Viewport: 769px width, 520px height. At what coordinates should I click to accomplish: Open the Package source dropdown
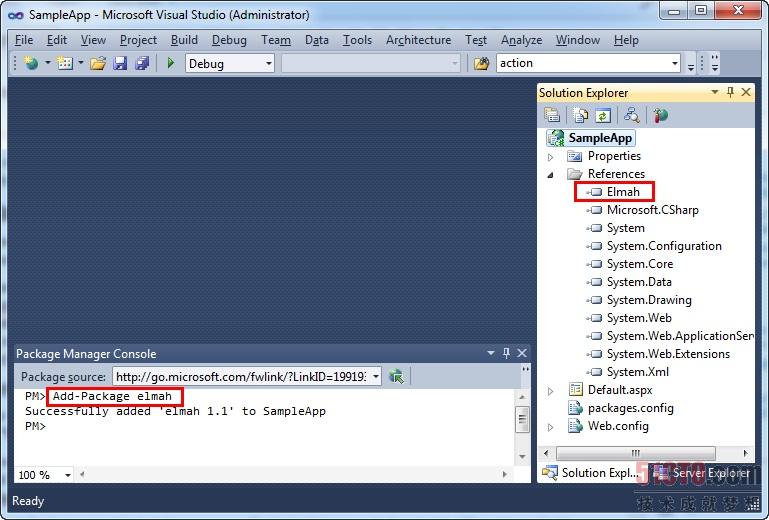pos(376,377)
